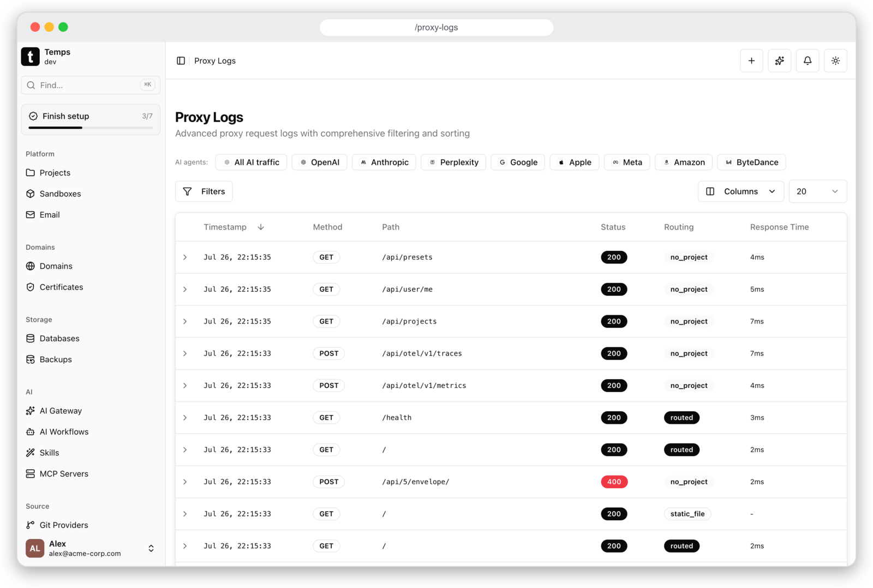Open the Columns dropdown
Screen dimensions: 873x588
pyautogui.click(x=741, y=191)
